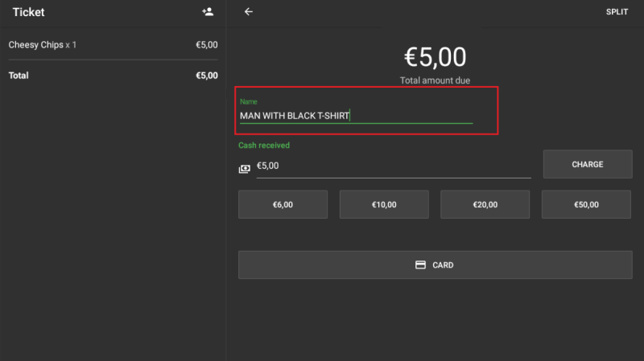Click the green Cash received label

(x=264, y=146)
